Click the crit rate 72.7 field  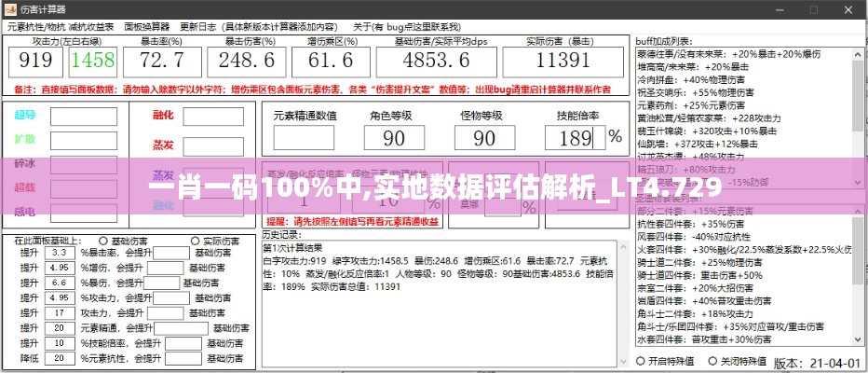pyautogui.click(x=160, y=62)
